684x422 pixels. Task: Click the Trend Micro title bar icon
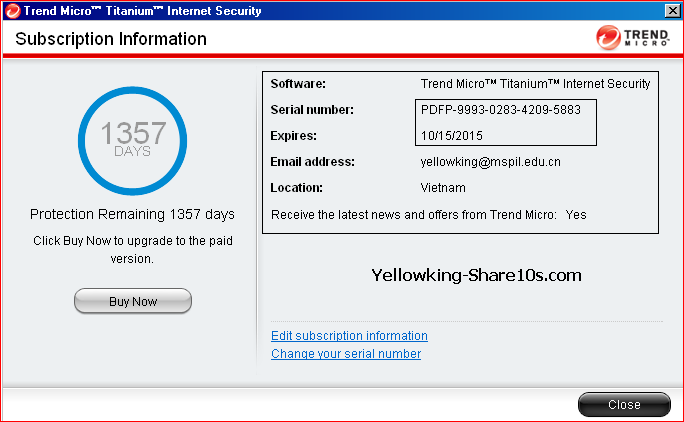pos(12,10)
